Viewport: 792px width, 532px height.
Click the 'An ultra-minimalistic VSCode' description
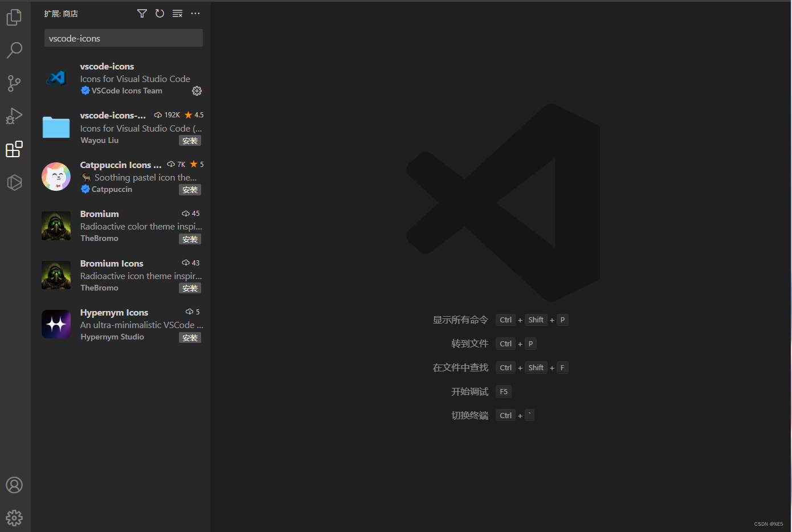tap(142, 325)
